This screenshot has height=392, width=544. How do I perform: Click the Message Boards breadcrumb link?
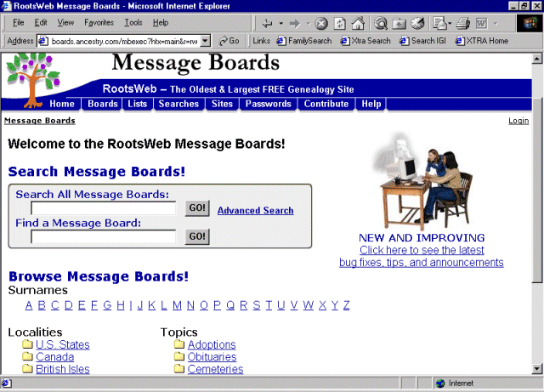coord(40,121)
